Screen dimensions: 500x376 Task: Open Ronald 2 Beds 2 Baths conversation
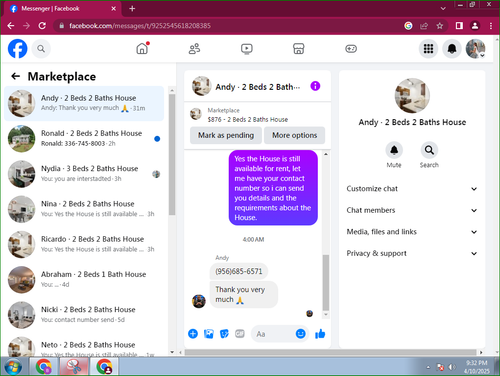point(84,139)
